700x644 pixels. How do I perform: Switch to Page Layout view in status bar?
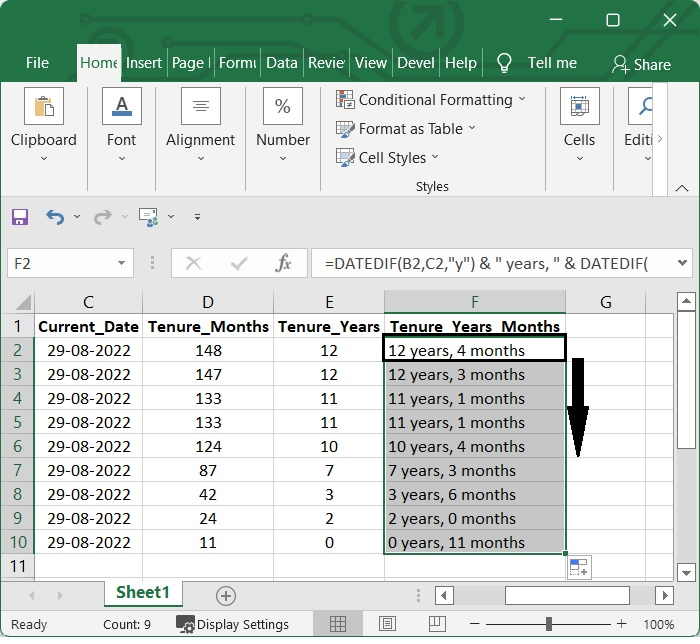tap(387, 624)
